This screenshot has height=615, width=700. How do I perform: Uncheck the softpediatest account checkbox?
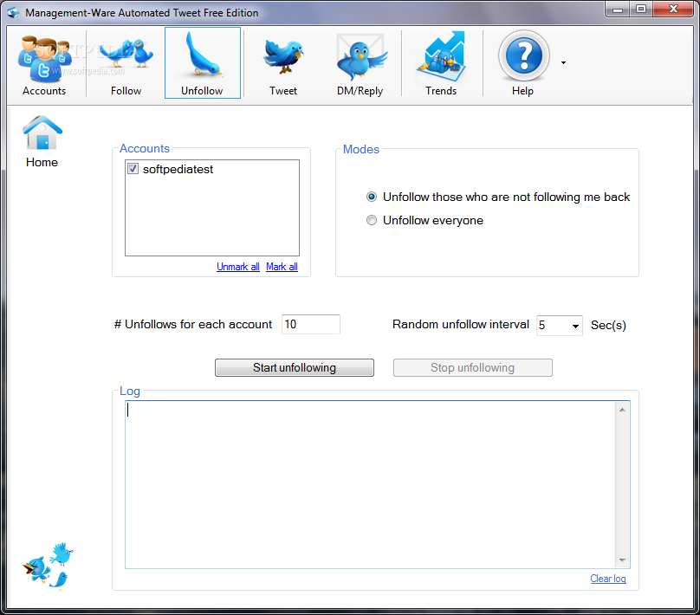(x=133, y=169)
